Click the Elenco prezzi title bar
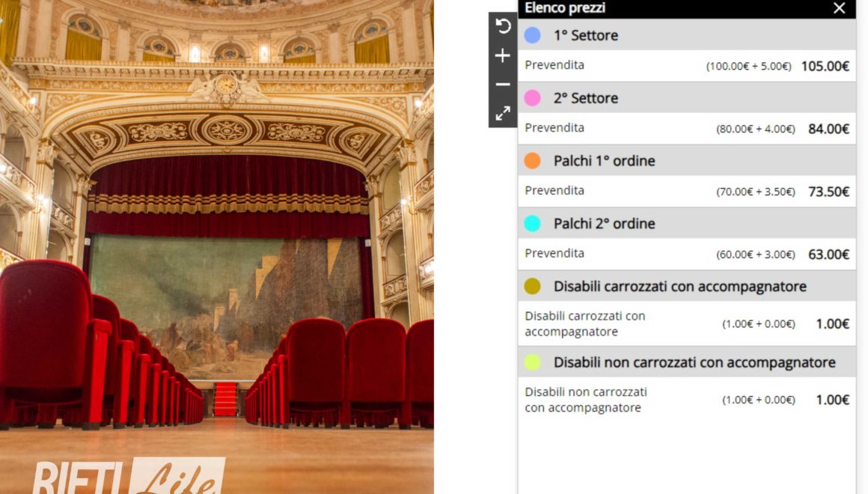Screen dimensions: 868x494 [658, 8]
